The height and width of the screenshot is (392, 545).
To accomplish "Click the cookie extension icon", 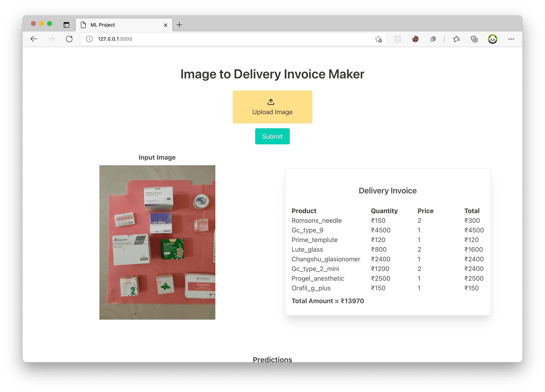I will coord(415,39).
